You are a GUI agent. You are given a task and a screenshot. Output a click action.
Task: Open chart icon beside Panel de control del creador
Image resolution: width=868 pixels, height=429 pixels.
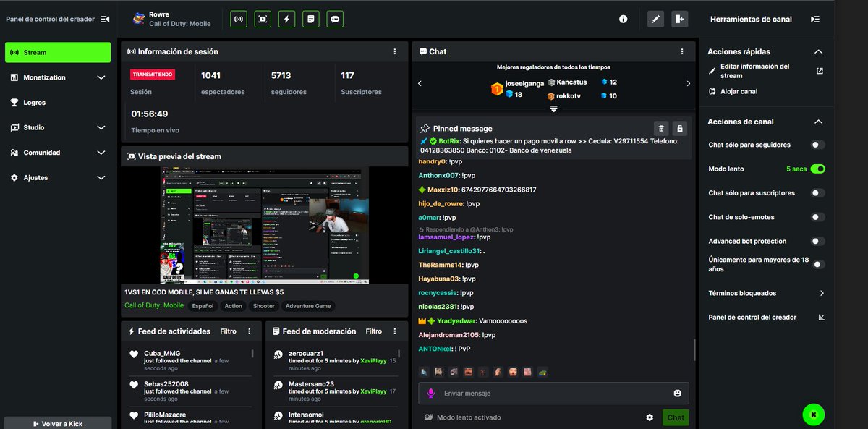[821, 318]
